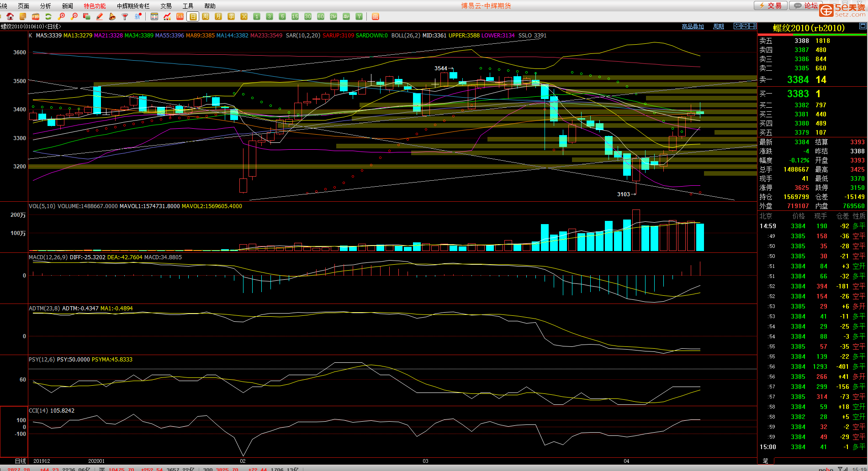Open the 新 news icon
Viewport: 868px width, 471px height.
138,16
